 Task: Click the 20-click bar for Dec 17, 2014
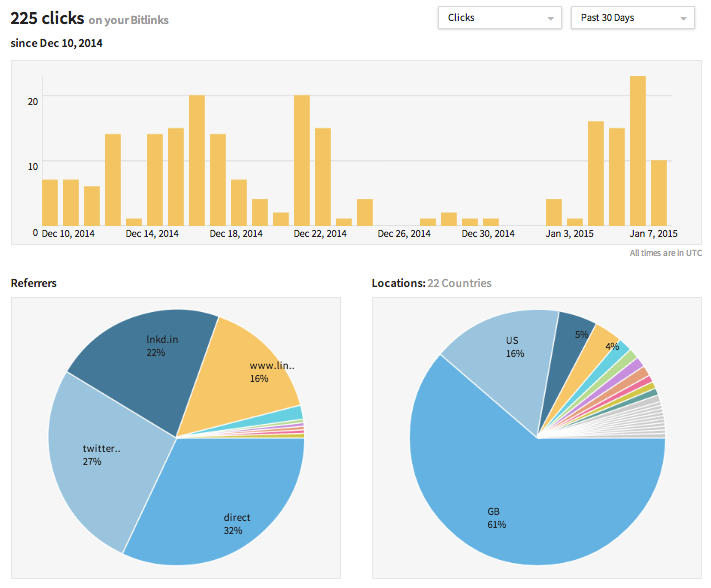point(197,160)
